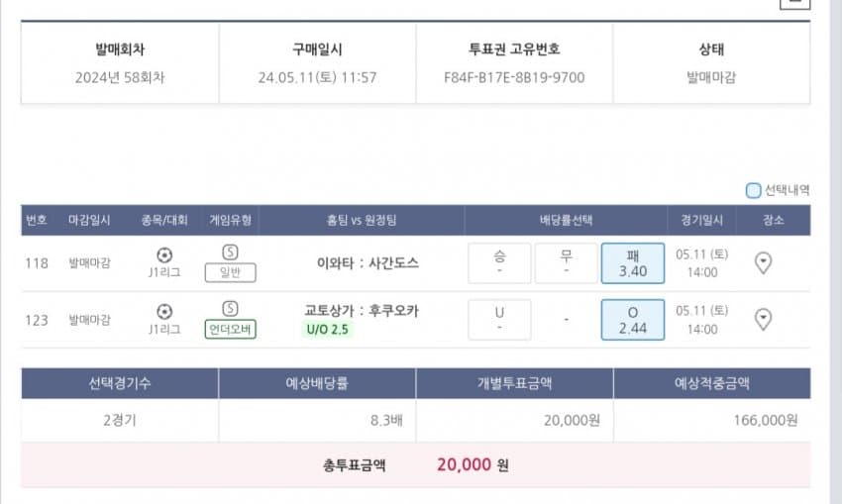Click the S badge icon for match 118
The height and width of the screenshot is (504, 842).
(230, 252)
